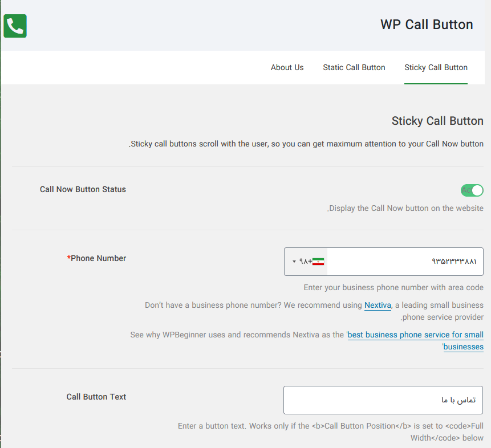491x448 pixels.
Task: Open the About Us tab
Action: (287, 67)
